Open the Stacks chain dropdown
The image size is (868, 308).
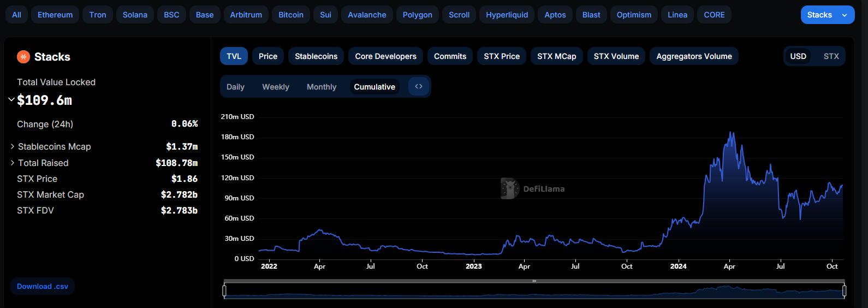(x=828, y=15)
